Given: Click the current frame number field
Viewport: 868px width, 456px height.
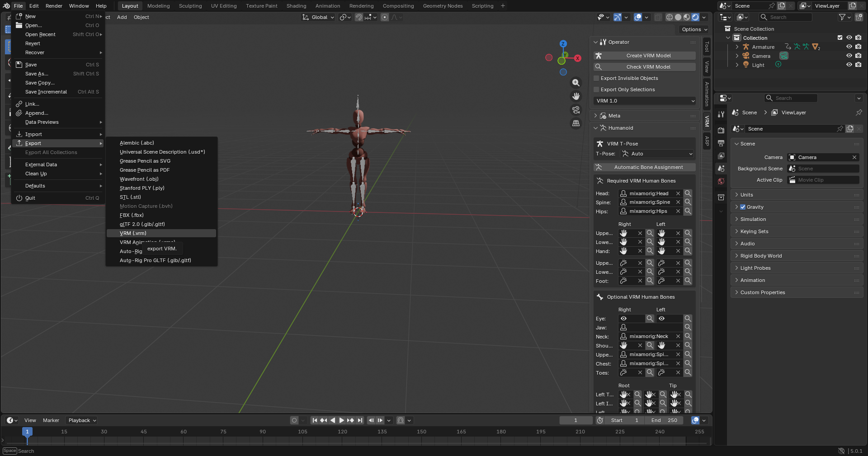Looking at the screenshot, I should [576, 420].
